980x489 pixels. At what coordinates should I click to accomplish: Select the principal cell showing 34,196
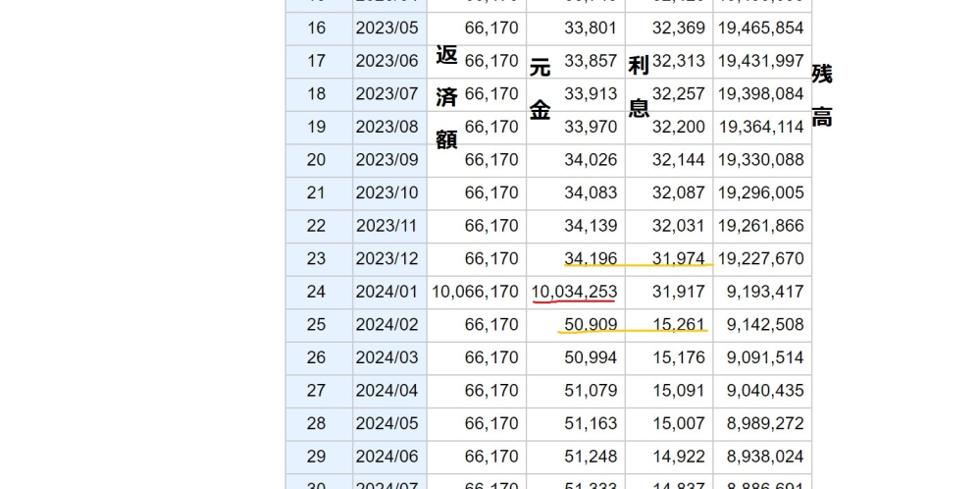591,259
